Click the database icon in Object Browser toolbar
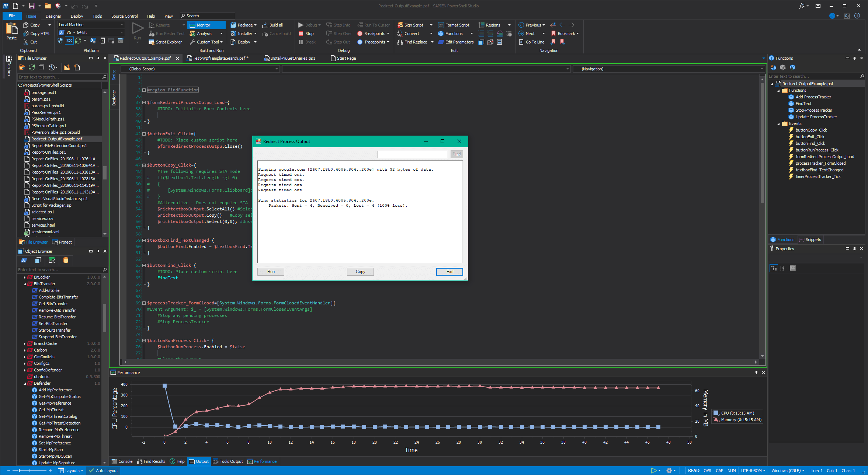 click(x=66, y=260)
